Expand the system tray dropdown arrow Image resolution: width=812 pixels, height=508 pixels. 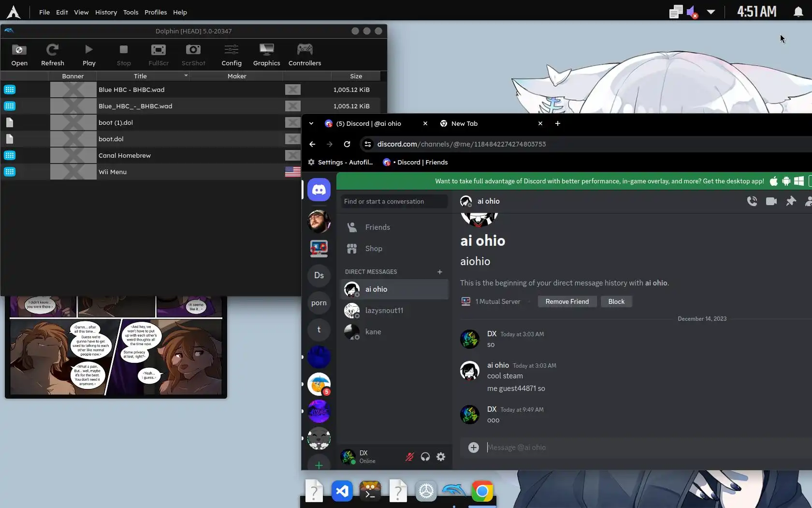pyautogui.click(x=710, y=12)
